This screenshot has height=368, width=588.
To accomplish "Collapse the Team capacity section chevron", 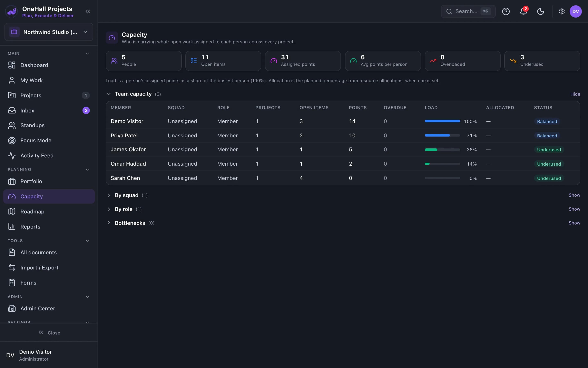I will [109, 94].
